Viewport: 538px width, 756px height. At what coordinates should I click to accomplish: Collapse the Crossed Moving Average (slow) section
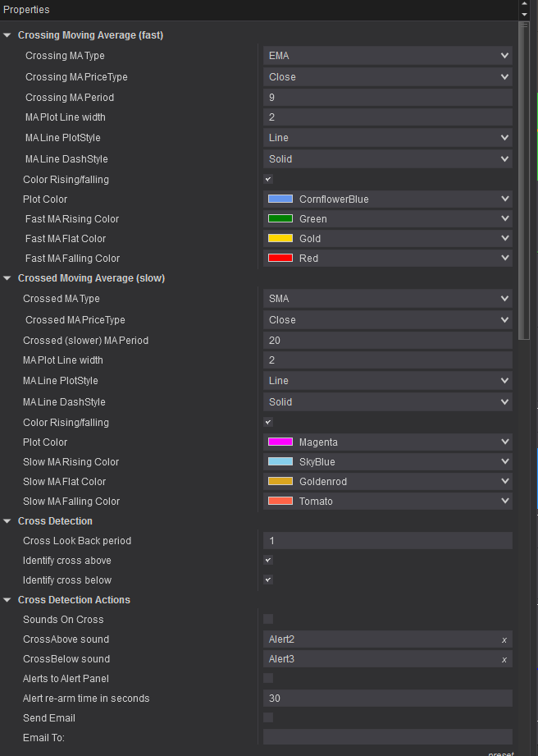(7, 278)
